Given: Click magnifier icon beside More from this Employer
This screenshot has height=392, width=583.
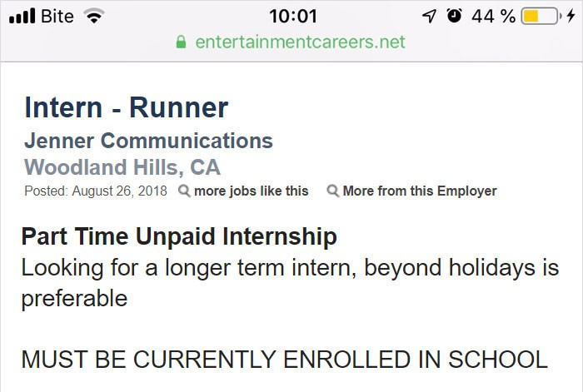Looking at the screenshot, I should [332, 191].
